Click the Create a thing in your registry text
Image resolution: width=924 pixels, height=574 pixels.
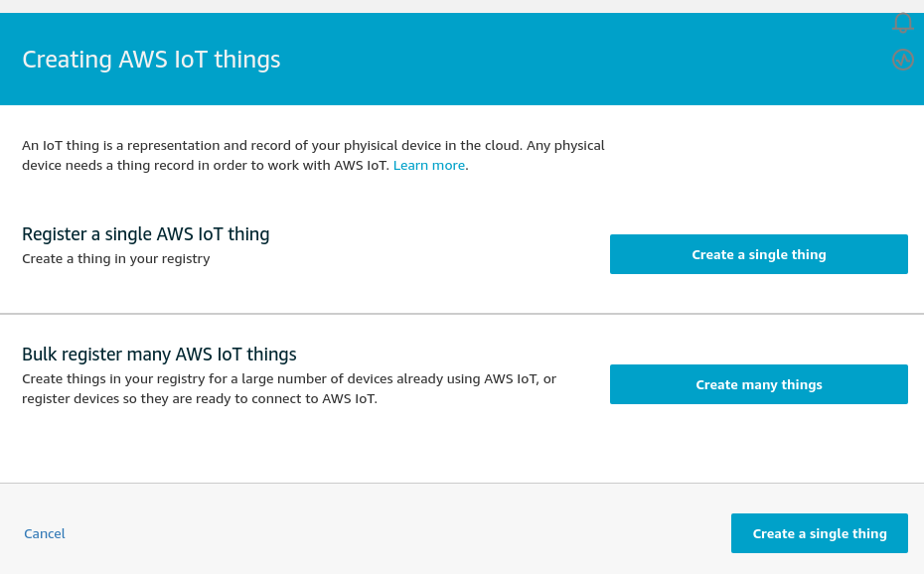116,259
